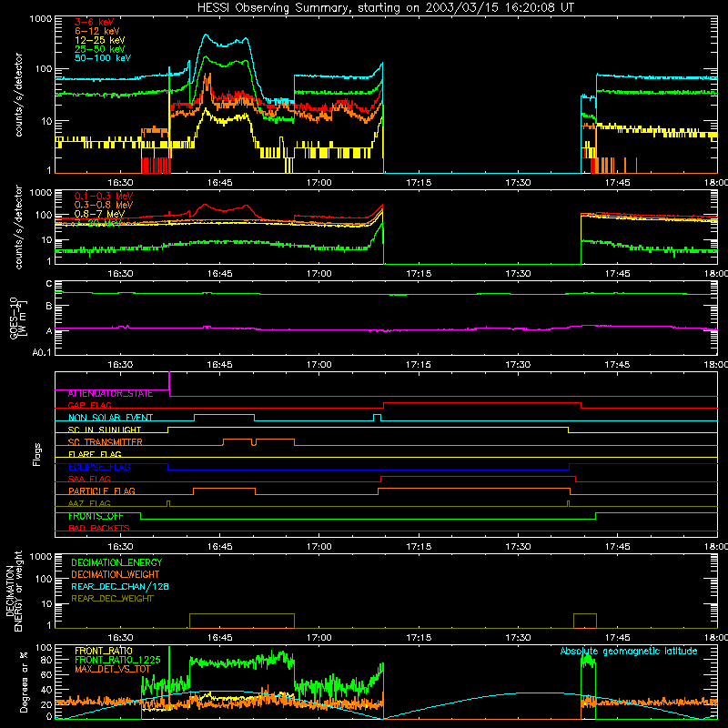
Task: Select the REAR_DEC_CHAN/128 legend entry
Action: [120, 587]
